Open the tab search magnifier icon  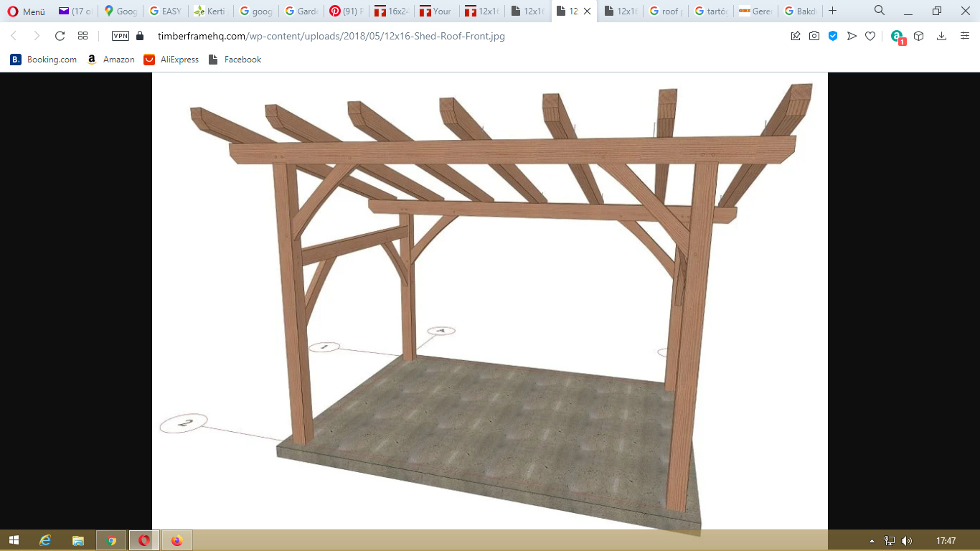(880, 11)
